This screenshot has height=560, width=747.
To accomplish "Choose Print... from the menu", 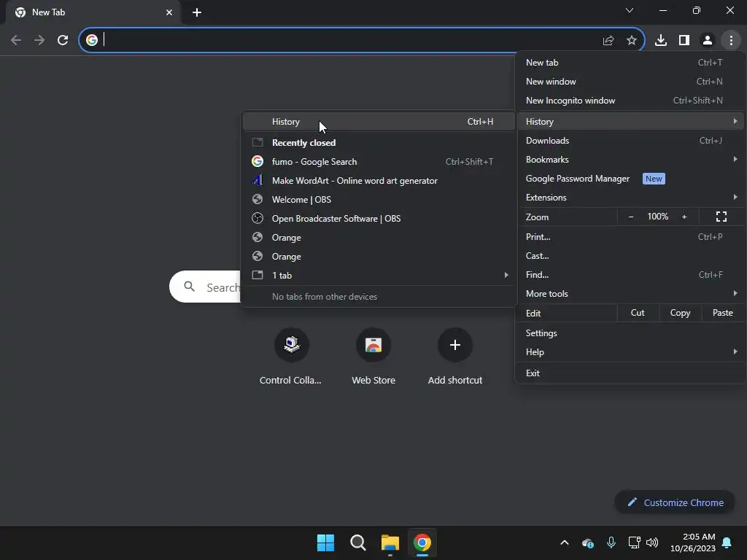I will (631, 237).
